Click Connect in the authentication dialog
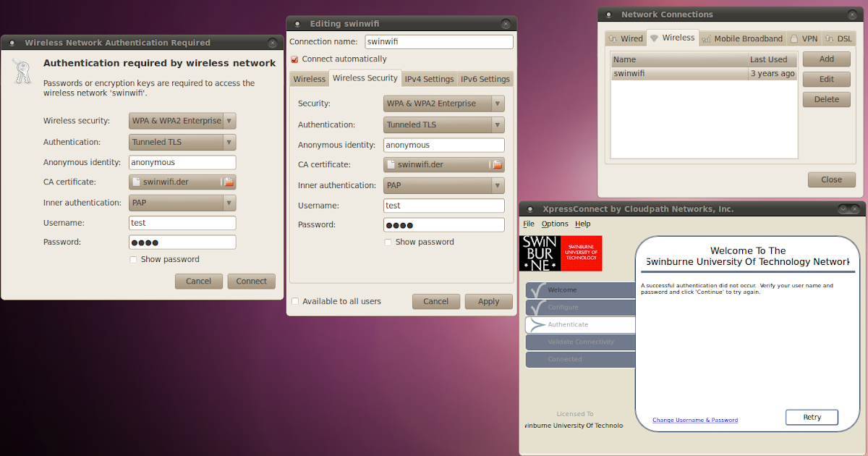 tap(251, 281)
